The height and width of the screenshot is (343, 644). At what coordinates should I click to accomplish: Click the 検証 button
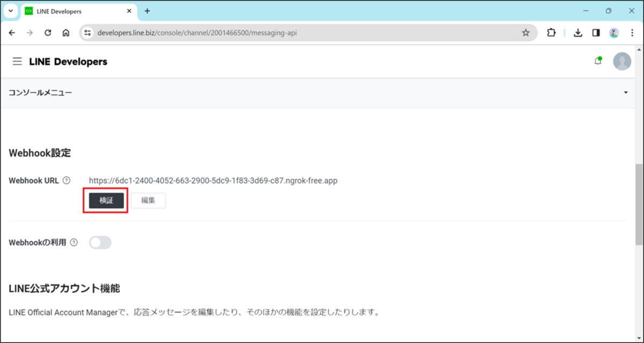tap(107, 200)
